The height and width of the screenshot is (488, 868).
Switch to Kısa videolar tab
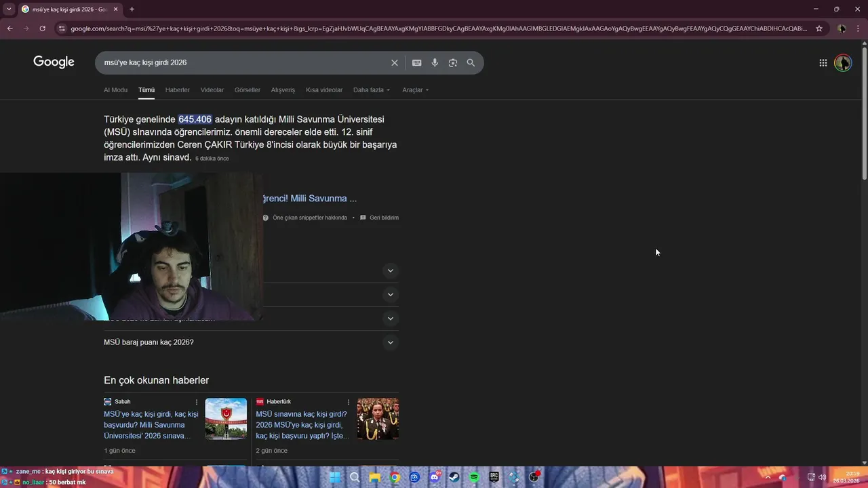pos(324,90)
